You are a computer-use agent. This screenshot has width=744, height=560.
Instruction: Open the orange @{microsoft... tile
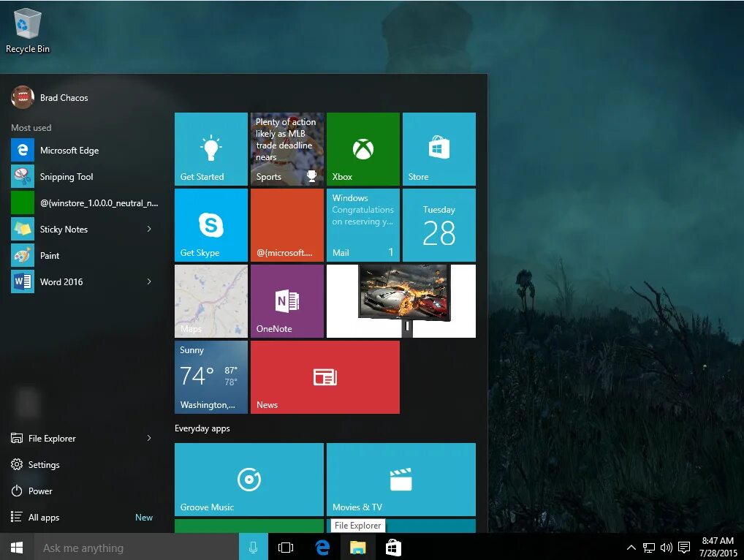pyautogui.click(x=287, y=225)
